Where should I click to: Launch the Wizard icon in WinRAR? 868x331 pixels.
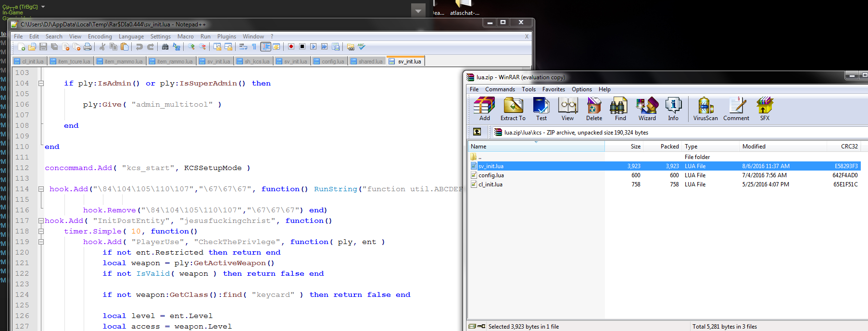(647, 109)
